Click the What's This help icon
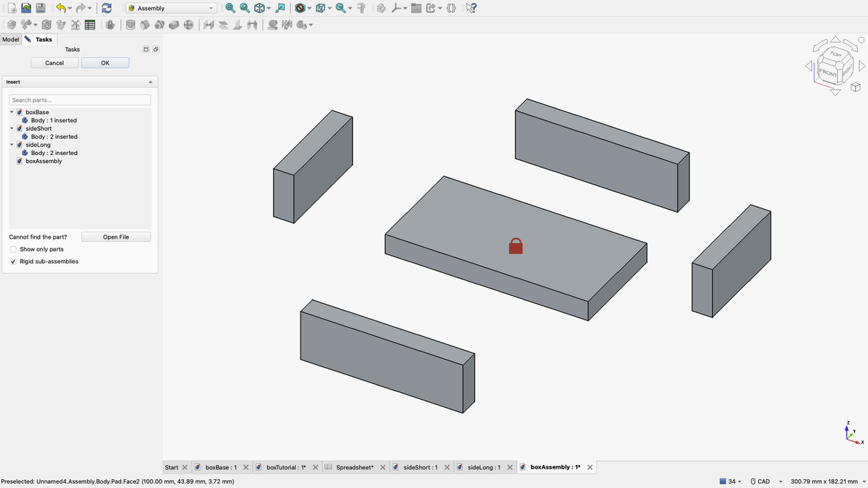Viewport: 868px width, 488px height. pos(471,8)
